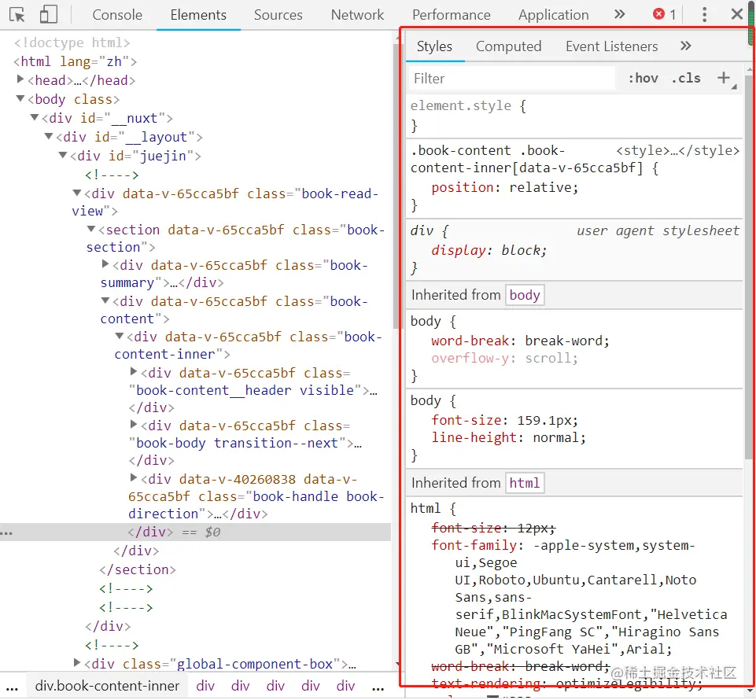756x700 pixels.
Task: Collapse the book-section section node
Action: click(91, 229)
